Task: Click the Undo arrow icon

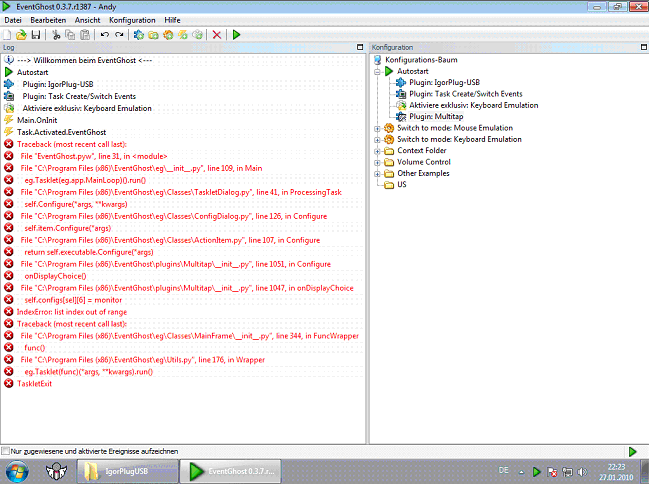Action: pos(105,35)
